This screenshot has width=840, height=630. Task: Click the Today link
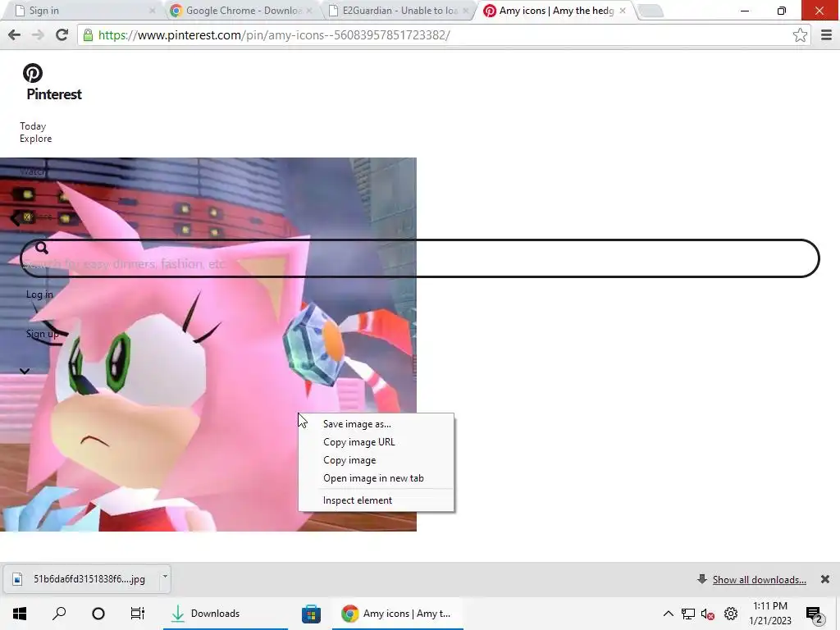coord(33,126)
